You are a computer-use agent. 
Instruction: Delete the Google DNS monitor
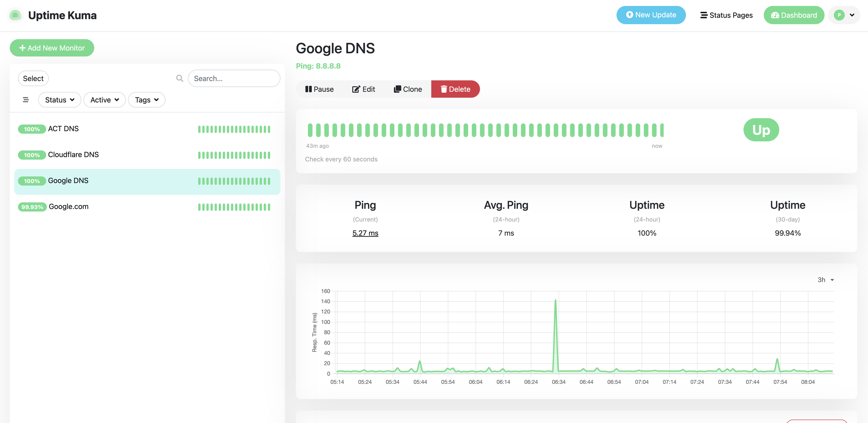coord(455,89)
